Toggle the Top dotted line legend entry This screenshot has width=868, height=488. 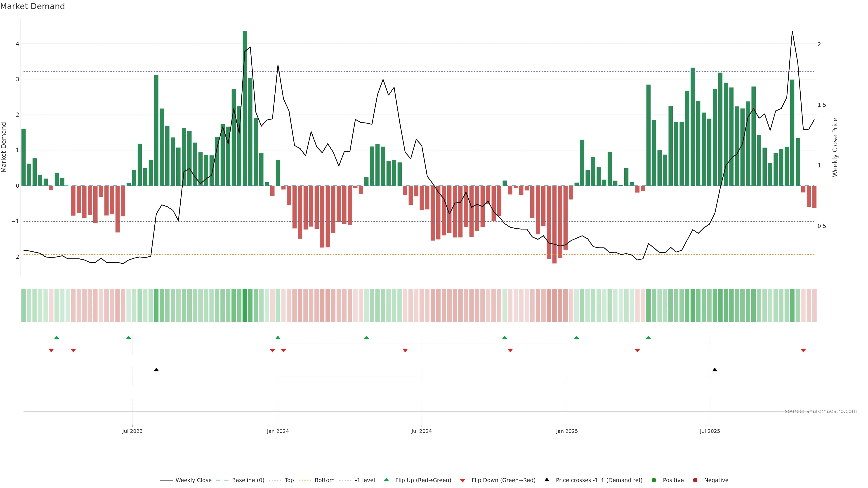[289, 480]
